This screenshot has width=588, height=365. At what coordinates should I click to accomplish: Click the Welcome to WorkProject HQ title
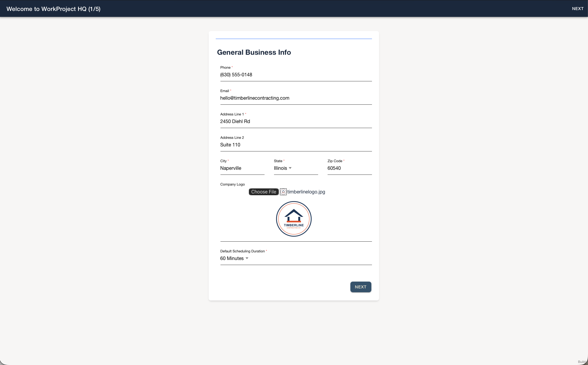(x=54, y=9)
